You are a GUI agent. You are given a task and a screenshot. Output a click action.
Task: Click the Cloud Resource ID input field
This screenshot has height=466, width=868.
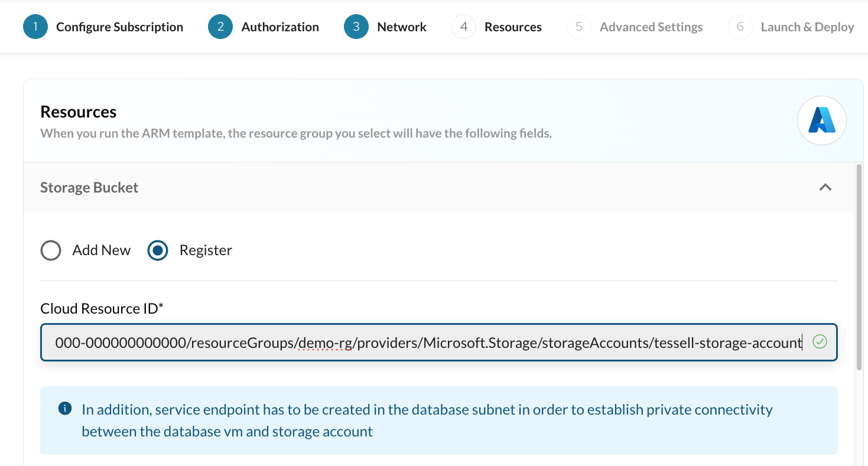(425, 343)
